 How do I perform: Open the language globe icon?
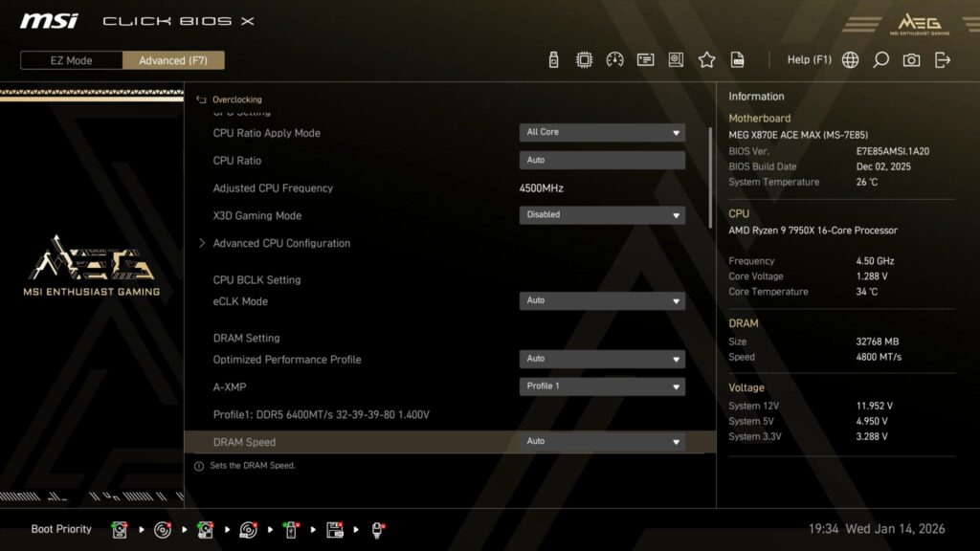(x=850, y=60)
